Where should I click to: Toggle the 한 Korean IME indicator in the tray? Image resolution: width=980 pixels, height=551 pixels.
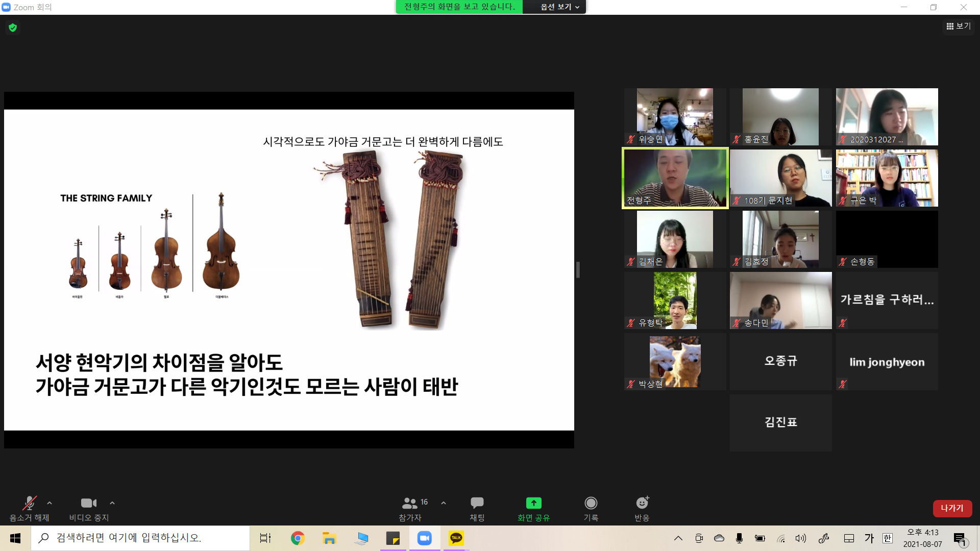[x=888, y=538]
